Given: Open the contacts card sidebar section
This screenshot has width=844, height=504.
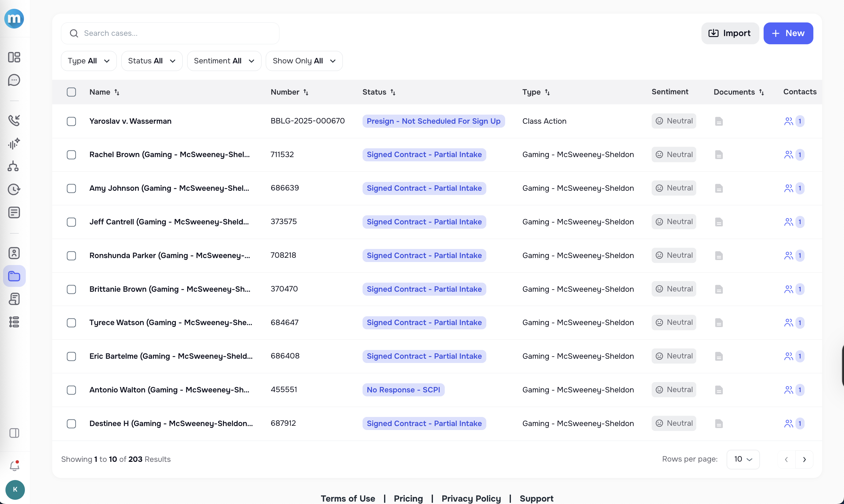Looking at the screenshot, I should [x=14, y=253].
